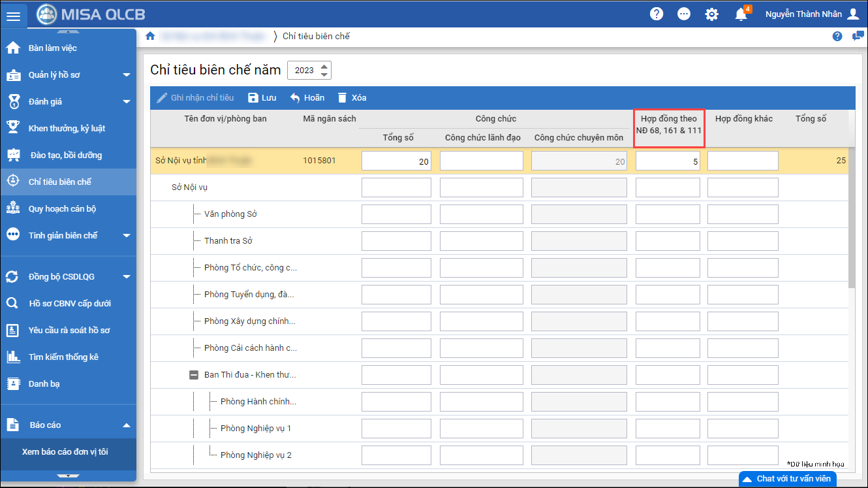Open the hamburger menu in top bar
868x488 pixels.
[x=13, y=14]
